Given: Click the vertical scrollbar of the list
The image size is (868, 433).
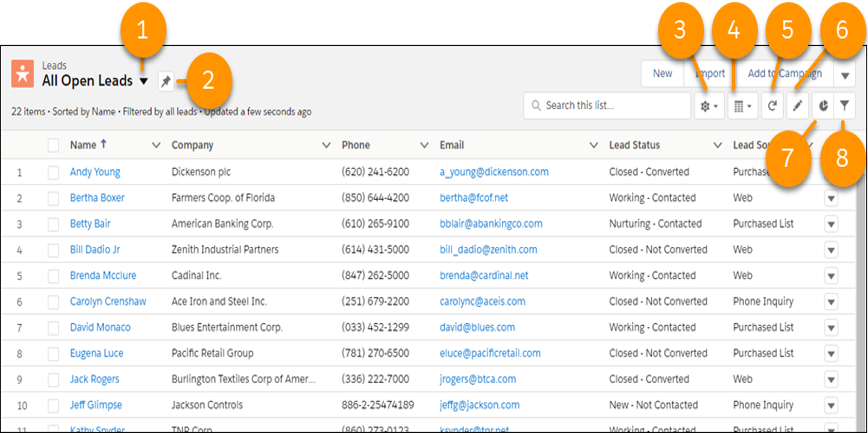Looking at the screenshot, I should point(861,303).
